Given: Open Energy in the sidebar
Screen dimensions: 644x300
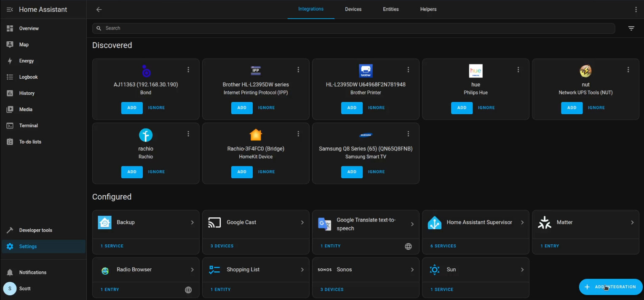Looking at the screenshot, I should click(x=43, y=61).
